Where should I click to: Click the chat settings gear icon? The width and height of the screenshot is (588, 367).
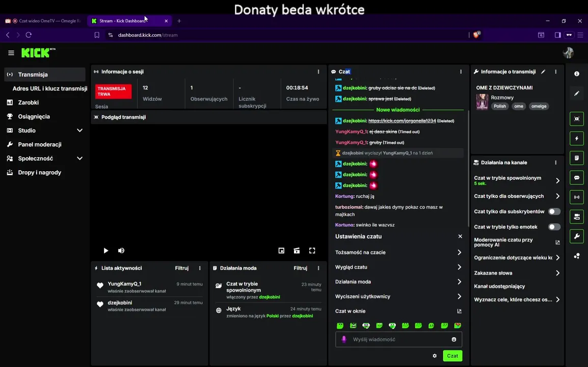pyautogui.click(x=435, y=356)
